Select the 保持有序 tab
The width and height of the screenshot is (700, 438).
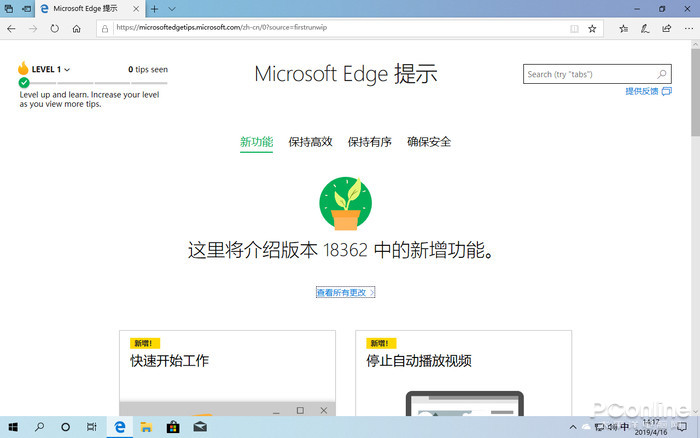pos(369,142)
